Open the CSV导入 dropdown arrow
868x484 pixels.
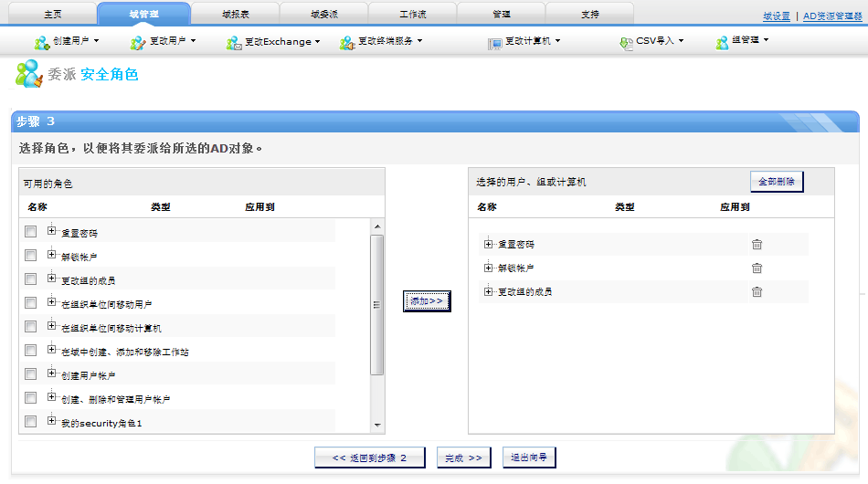[681, 41]
